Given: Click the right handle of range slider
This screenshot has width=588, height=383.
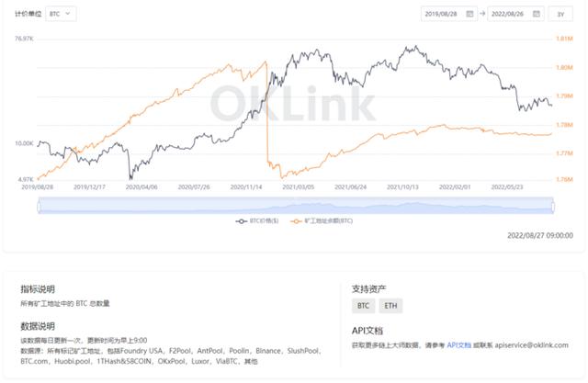Looking at the screenshot, I should coord(553,206).
